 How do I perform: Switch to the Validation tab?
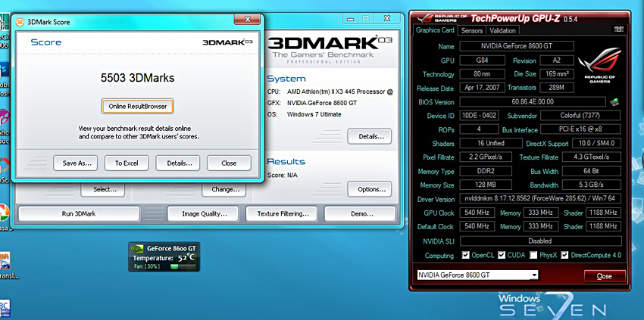(503, 30)
